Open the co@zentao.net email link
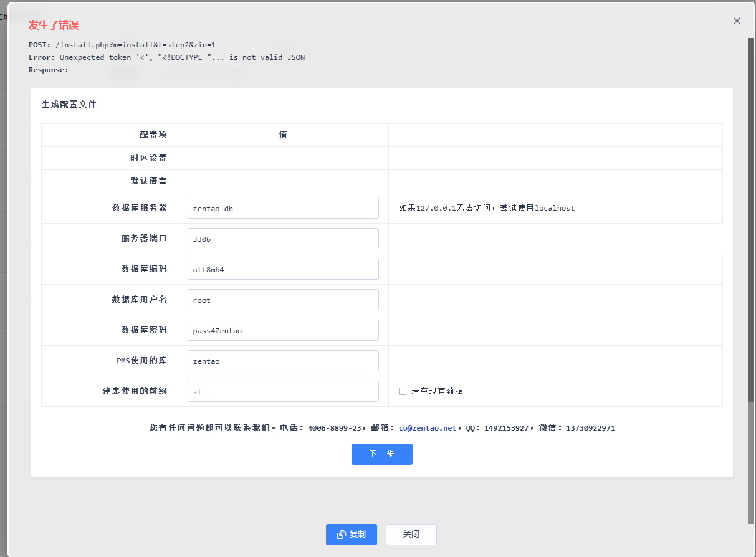This screenshot has width=756, height=557. 428,428
